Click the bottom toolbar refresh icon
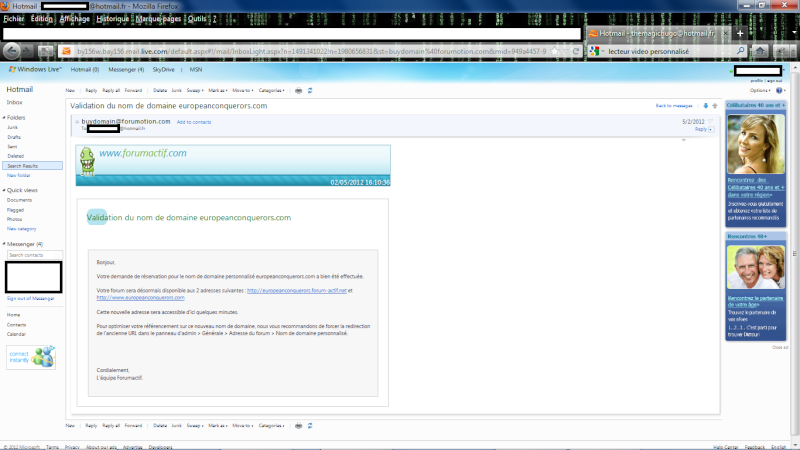Screen dimensions: 800x450 310,426
